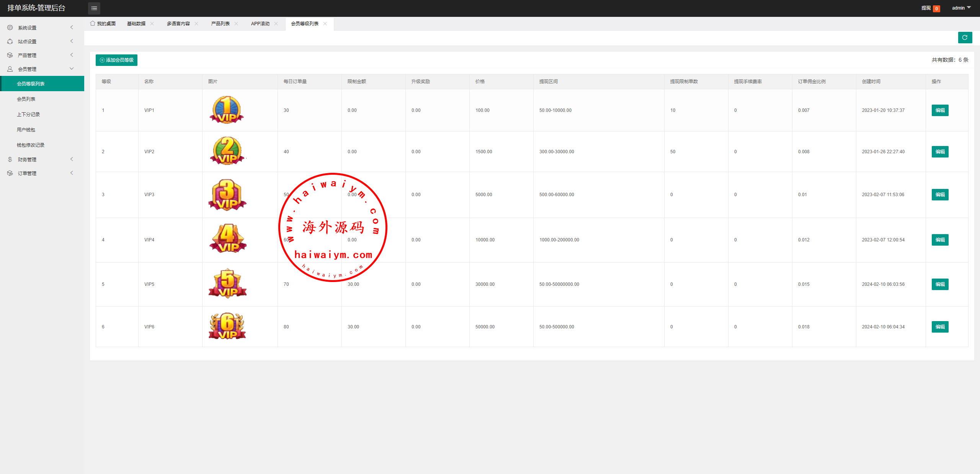The width and height of the screenshot is (980, 474).
Task: Click the green refresh icon button
Action: click(x=965, y=38)
